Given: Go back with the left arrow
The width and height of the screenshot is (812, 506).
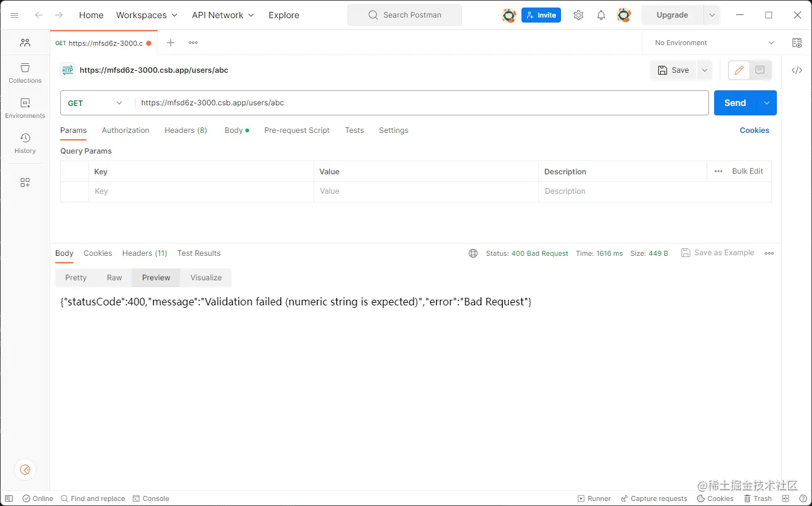Looking at the screenshot, I should coord(39,15).
